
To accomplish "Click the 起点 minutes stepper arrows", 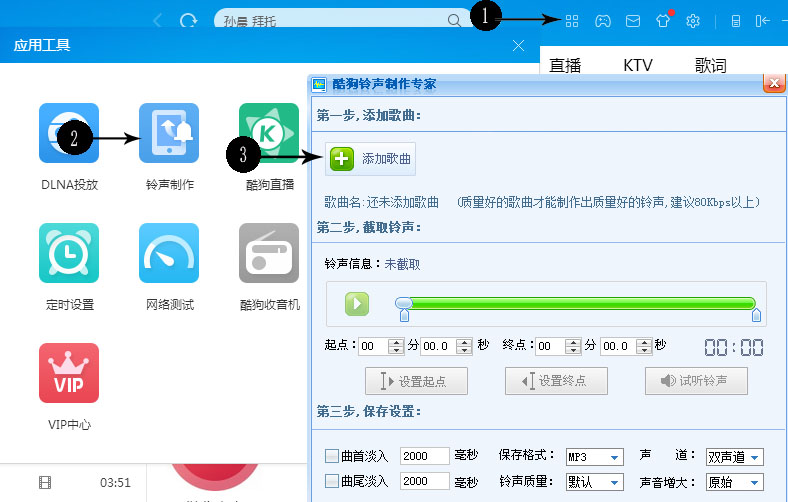I will [x=397, y=346].
